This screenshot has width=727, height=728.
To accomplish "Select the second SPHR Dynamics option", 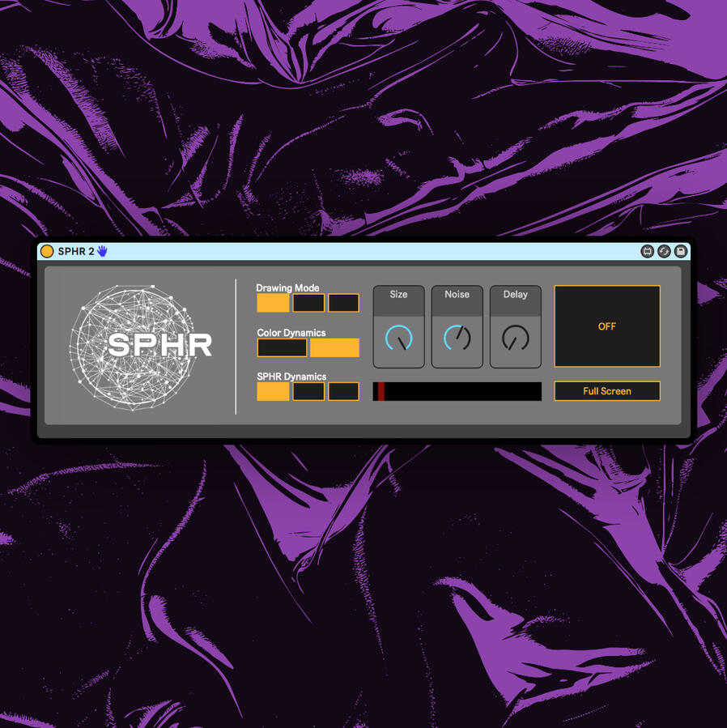I will click(x=308, y=391).
